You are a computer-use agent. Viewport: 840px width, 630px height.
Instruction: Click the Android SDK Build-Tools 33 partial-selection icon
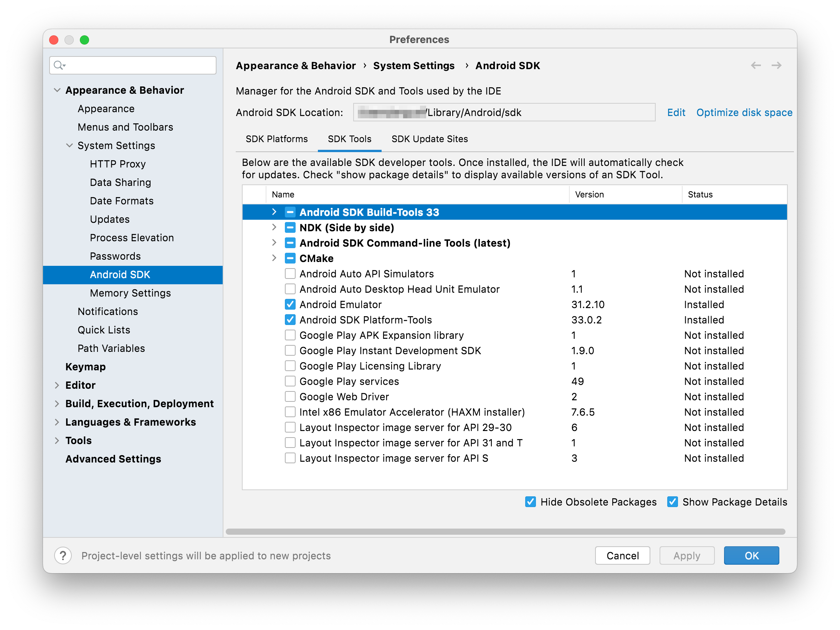coord(290,212)
